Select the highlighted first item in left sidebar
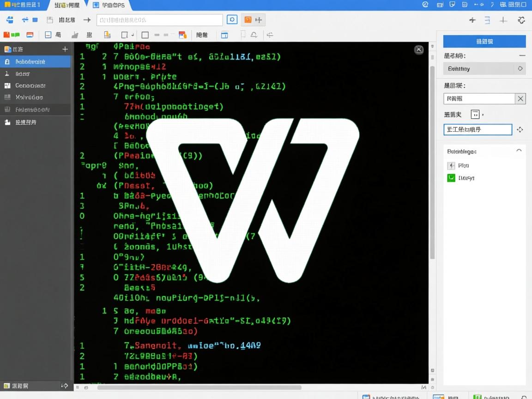This screenshot has width=532, height=399. pyautogui.click(x=35, y=61)
